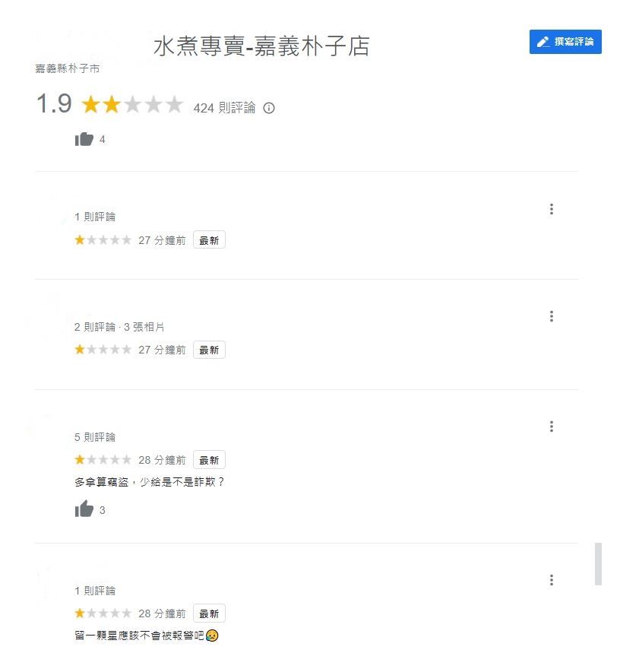
Task: Open the 5 則評論 reviewer profile
Action: coord(95,437)
